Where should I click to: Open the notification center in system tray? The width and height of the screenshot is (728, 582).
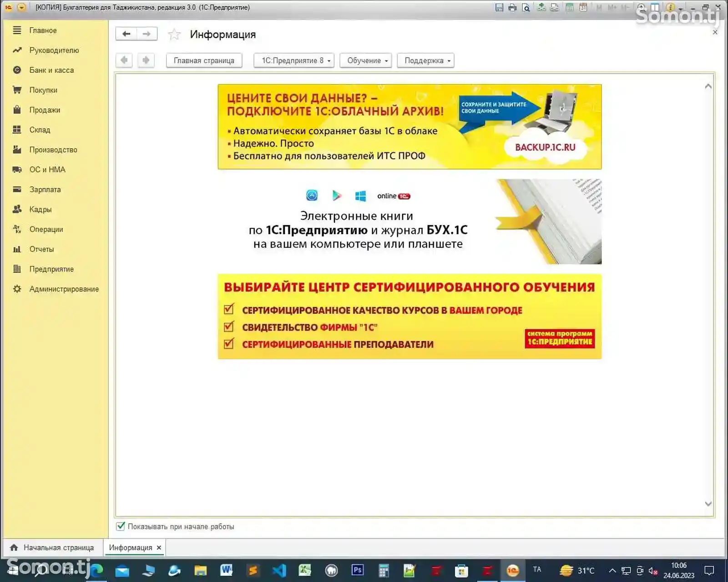point(709,570)
